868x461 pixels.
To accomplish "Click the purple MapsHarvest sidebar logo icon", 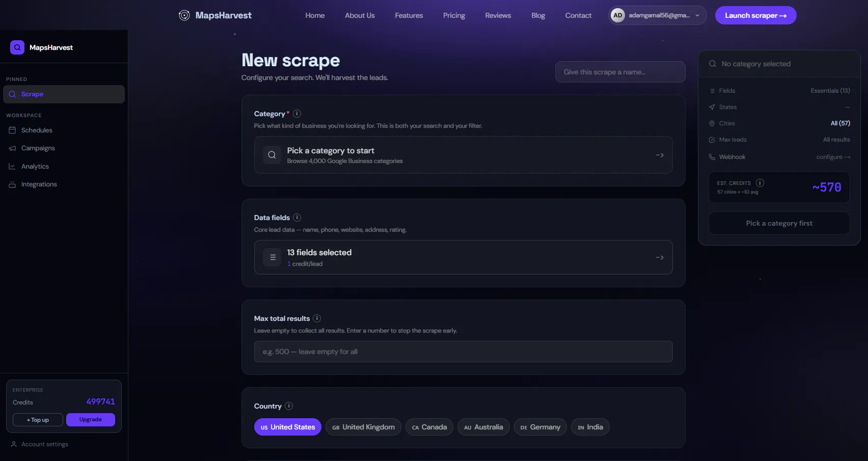I will [x=17, y=47].
